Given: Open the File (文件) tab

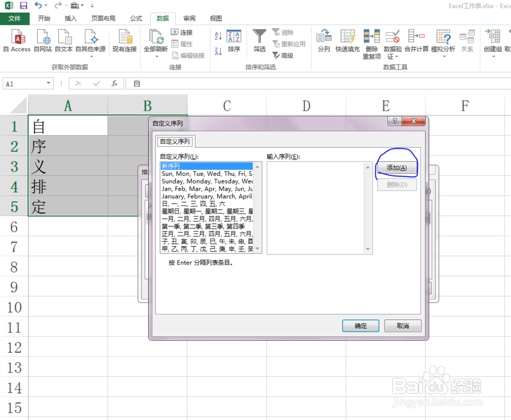Looking at the screenshot, I should (15, 18).
